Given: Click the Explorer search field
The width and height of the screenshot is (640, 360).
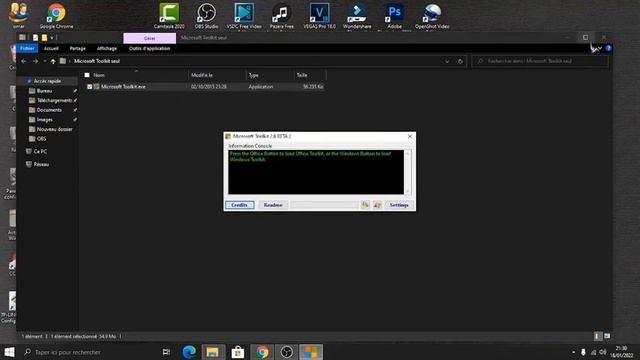Looking at the screenshot, I should [x=540, y=61].
